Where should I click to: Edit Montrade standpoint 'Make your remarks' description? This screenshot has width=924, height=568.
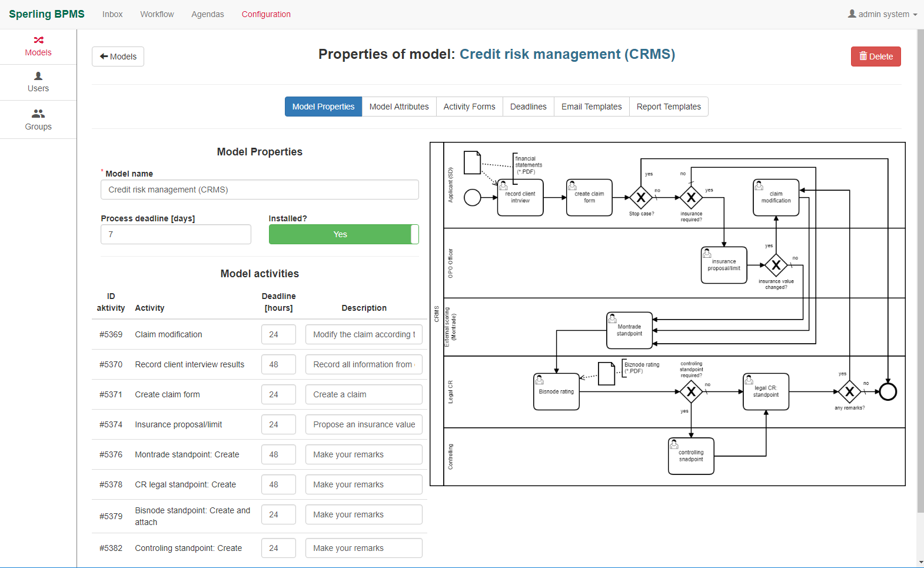tap(364, 454)
